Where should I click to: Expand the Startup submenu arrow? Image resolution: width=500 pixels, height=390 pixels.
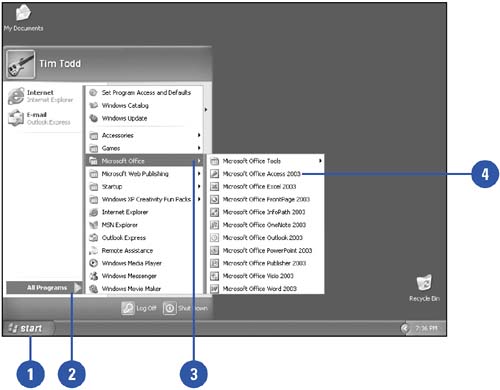(199, 186)
